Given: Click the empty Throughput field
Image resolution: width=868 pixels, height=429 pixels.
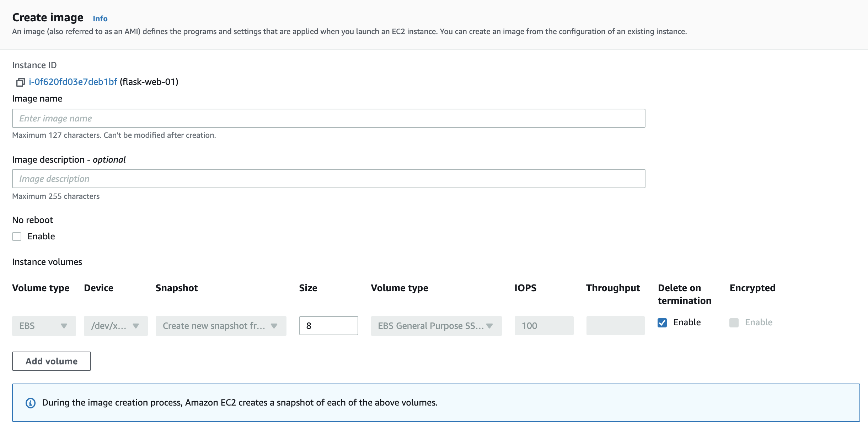Looking at the screenshot, I should [x=615, y=326].
